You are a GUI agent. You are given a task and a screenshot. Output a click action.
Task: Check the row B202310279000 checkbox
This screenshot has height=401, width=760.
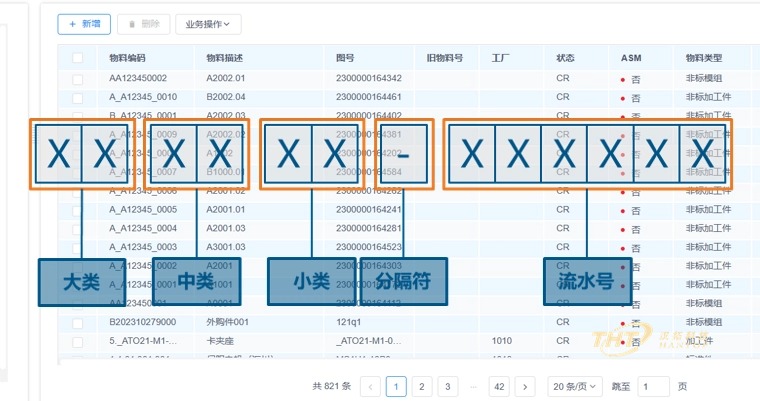click(77, 323)
